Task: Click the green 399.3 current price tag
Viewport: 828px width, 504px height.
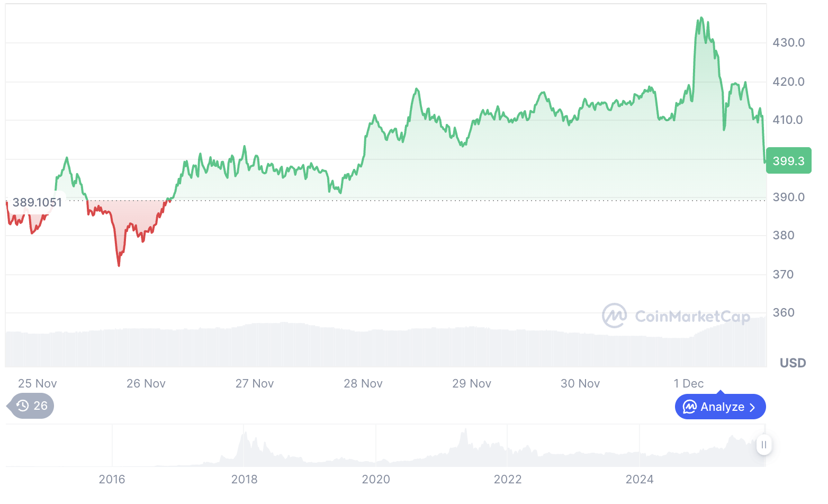Action: click(788, 161)
